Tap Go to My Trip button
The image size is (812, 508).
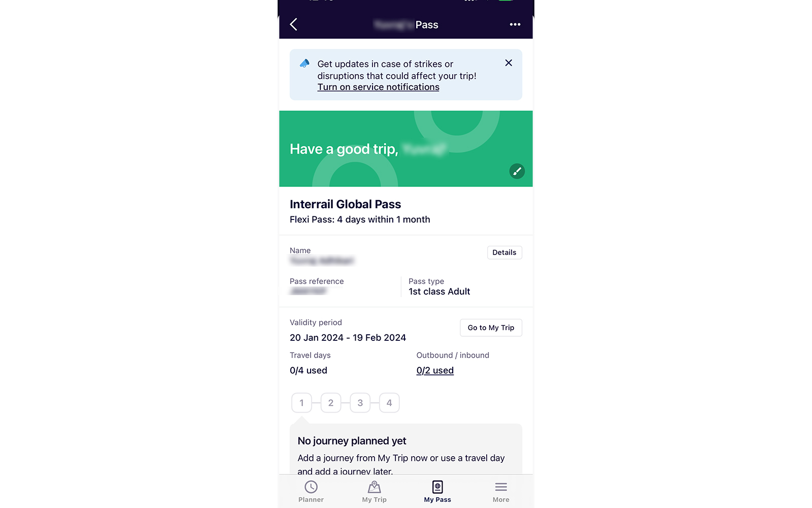click(x=491, y=328)
